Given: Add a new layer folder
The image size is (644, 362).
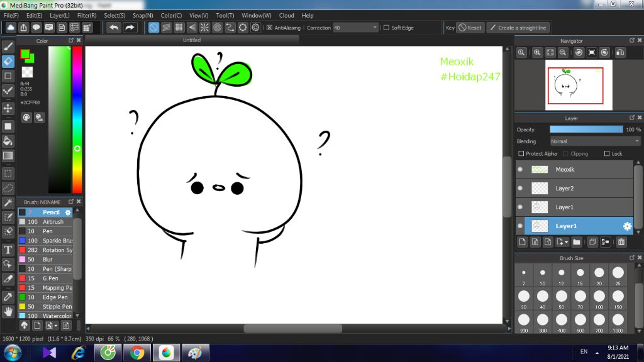Looking at the screenshot, I should point(577,242).
